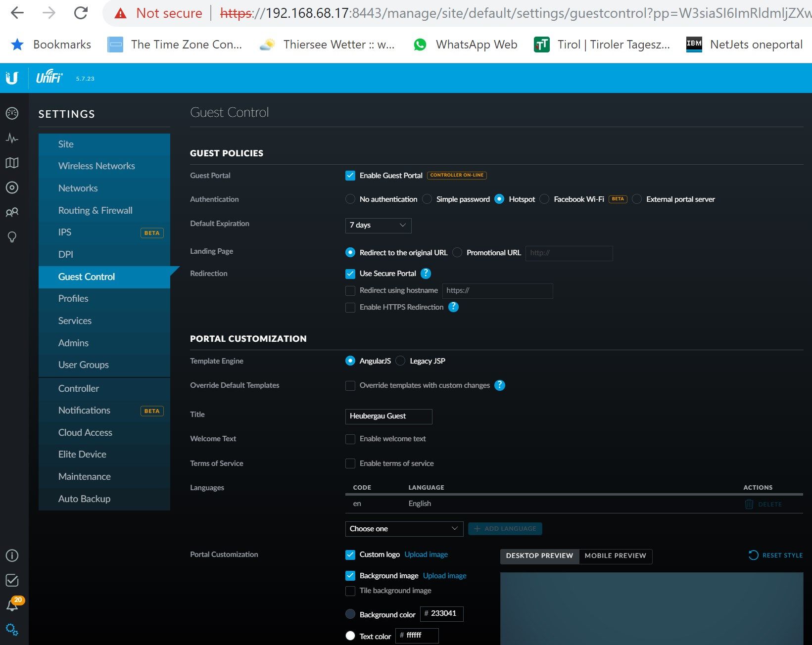Open the Alerts bell with notification badge
The width and height of the screenshot is (812, 645).
click(x=12, y=604)
